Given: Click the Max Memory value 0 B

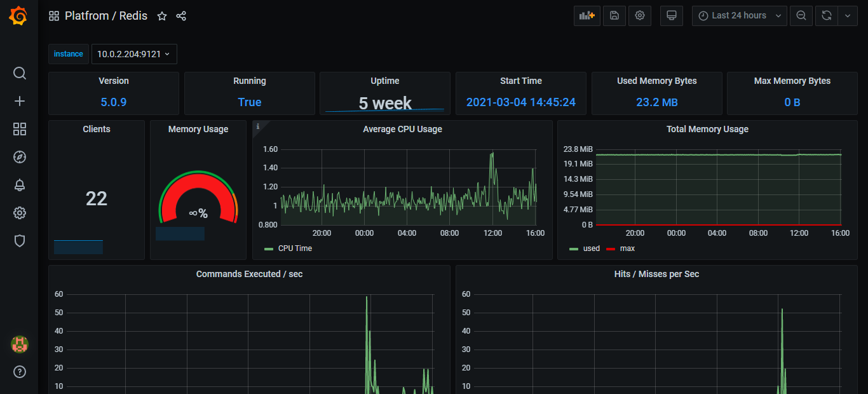Looking at the screenshot, I should 792,102.
